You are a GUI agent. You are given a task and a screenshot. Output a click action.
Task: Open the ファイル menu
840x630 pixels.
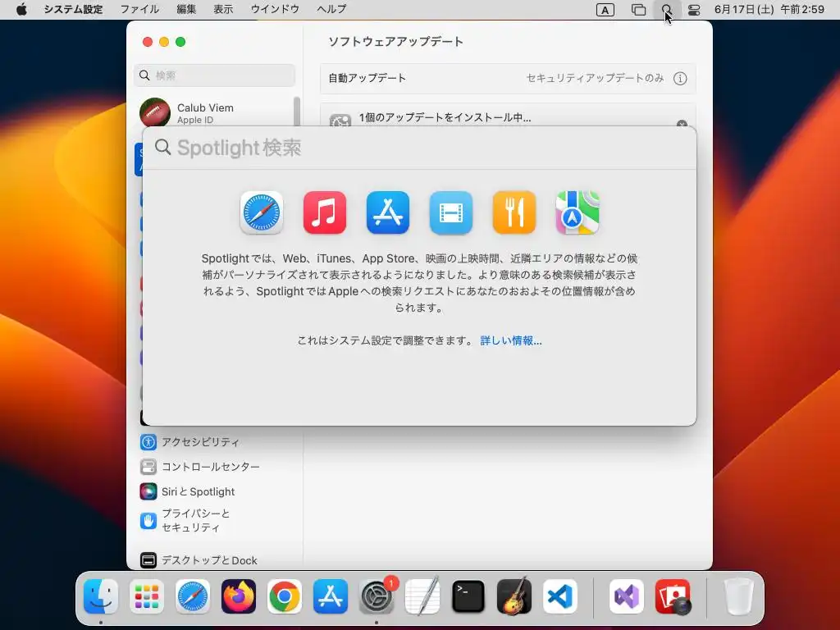(x=139, y=9)
